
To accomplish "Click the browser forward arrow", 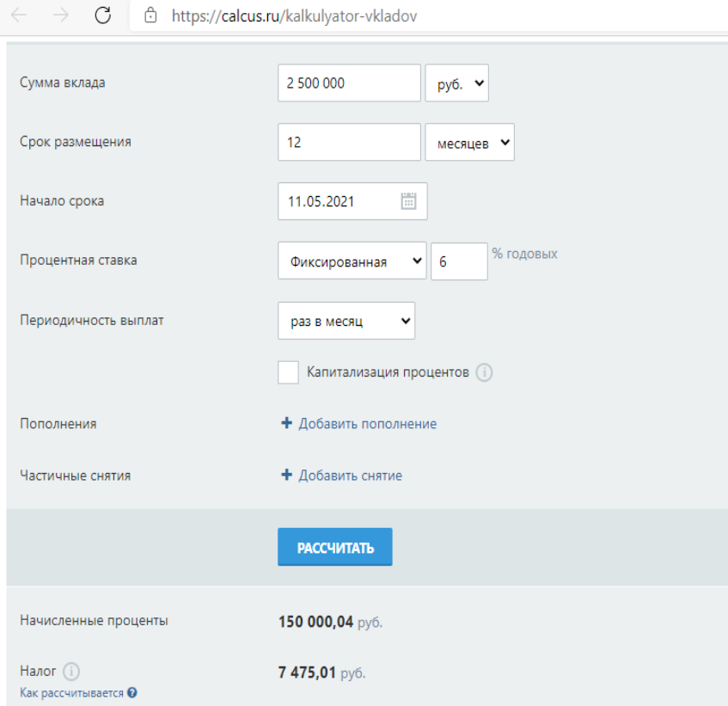I will click(61, 15).
